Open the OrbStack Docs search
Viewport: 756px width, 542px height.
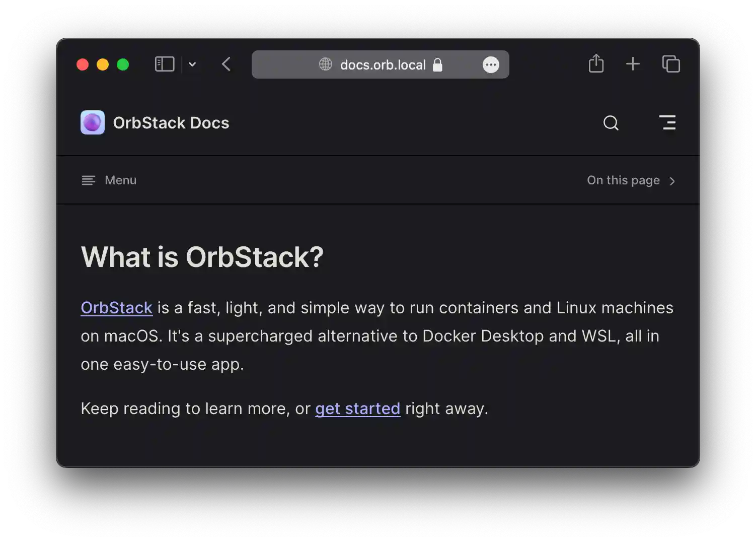tap(611, 122)
